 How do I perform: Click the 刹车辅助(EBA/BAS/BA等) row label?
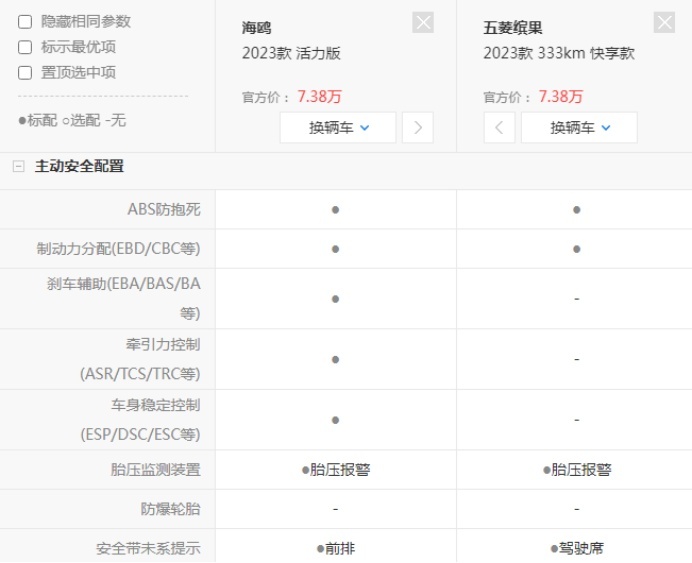(124, 298)
